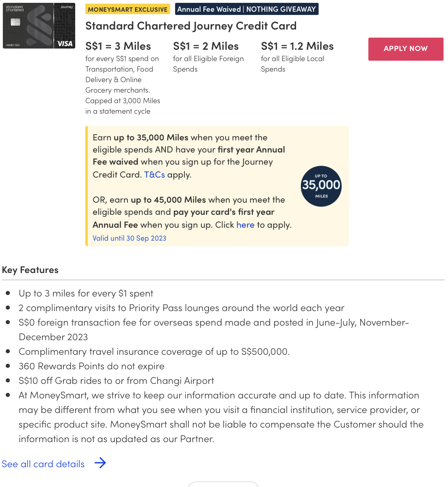Click the 360 Rewards Points feature line

(x=91, y=366)
